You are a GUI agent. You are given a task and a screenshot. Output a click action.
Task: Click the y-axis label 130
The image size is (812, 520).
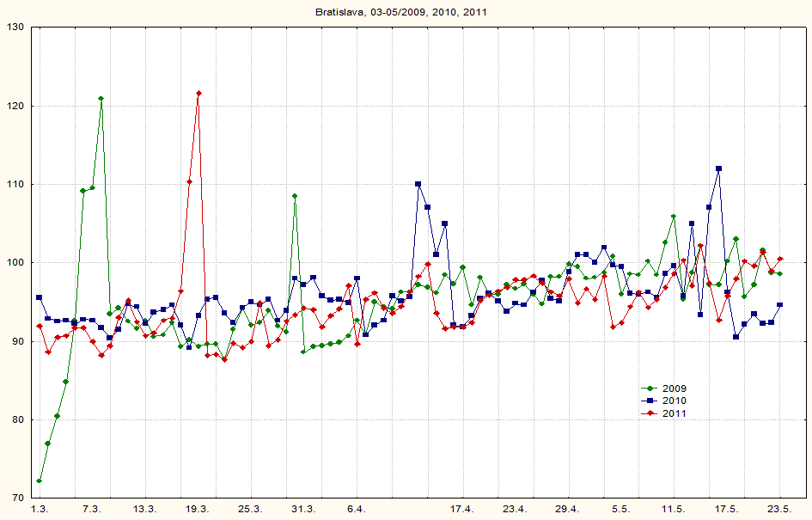pyautogui.click(x=15, y=28)
